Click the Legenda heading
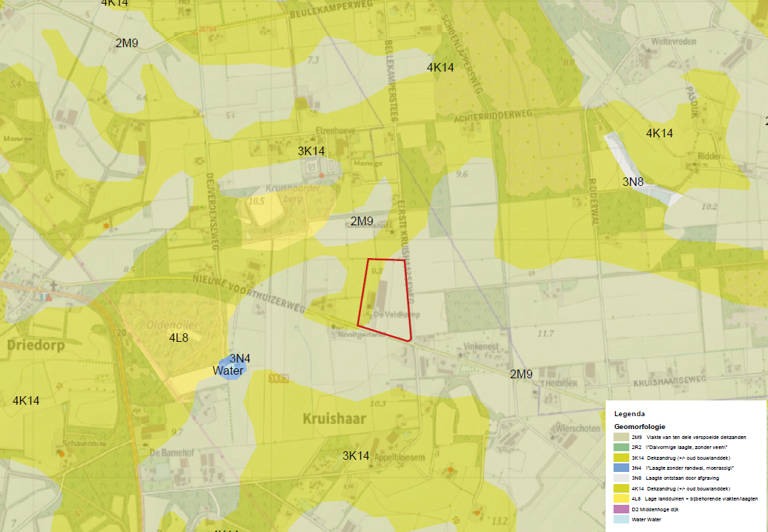 (629, 413)
